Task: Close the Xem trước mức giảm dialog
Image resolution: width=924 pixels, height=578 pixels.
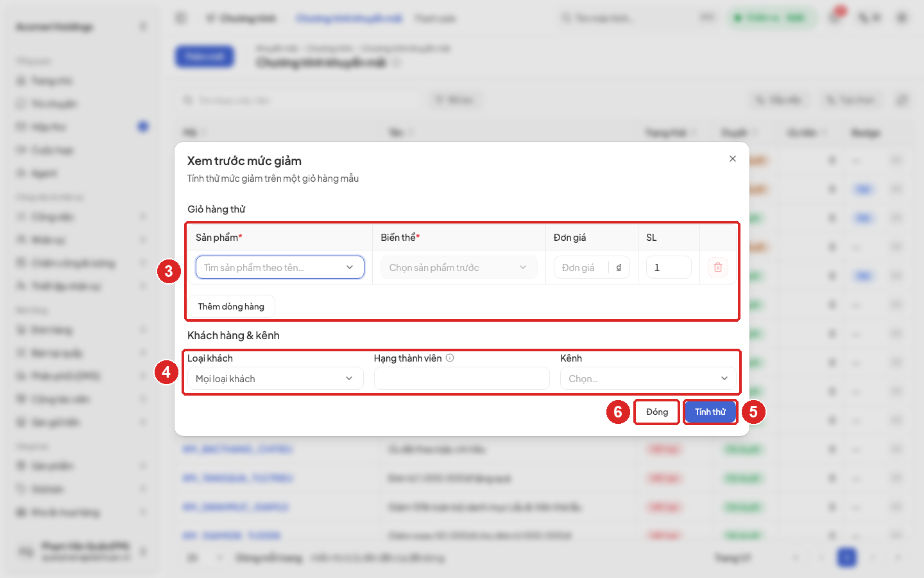Action: click(x=733, y=159)
